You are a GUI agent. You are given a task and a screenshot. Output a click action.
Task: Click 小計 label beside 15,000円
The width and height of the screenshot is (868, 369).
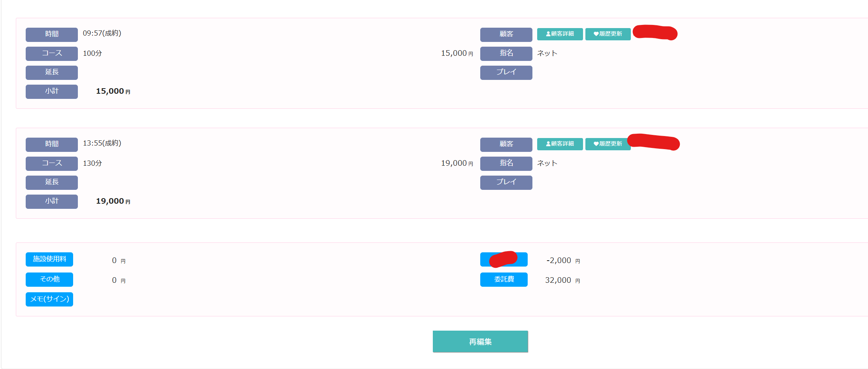pos(52,91)
